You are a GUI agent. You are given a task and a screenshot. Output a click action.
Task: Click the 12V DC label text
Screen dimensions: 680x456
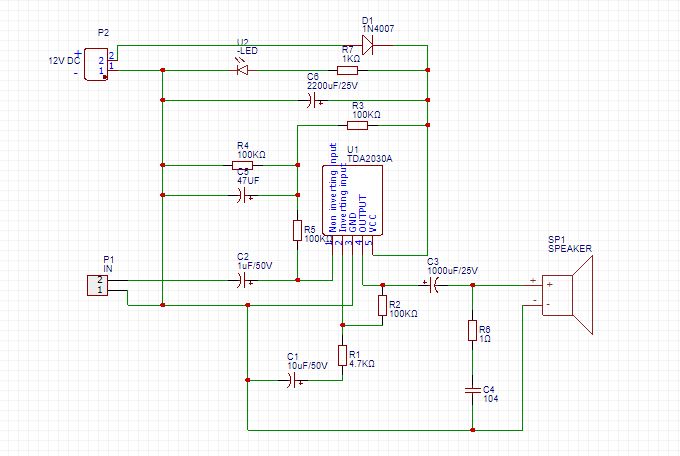(x=64, y=61)
